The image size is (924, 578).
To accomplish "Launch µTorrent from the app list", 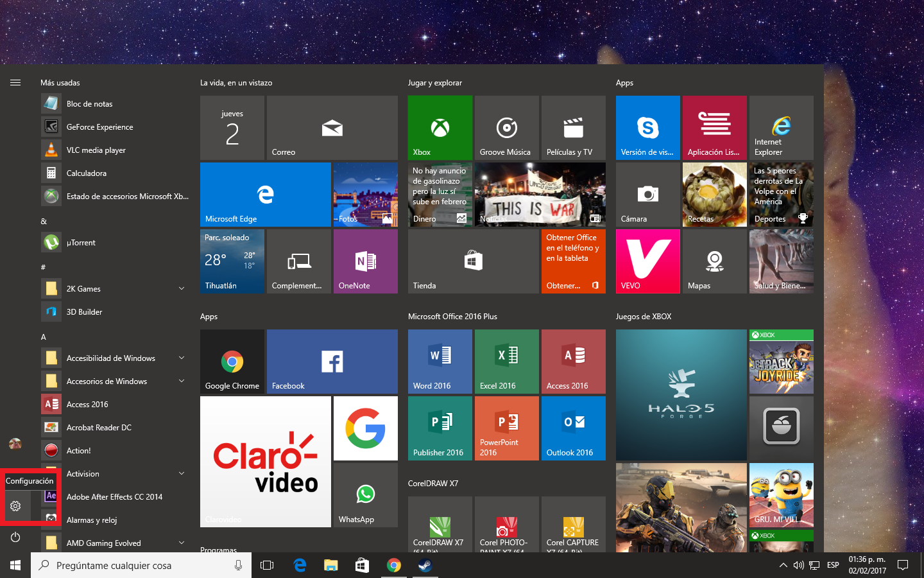I will coord(116,243).
